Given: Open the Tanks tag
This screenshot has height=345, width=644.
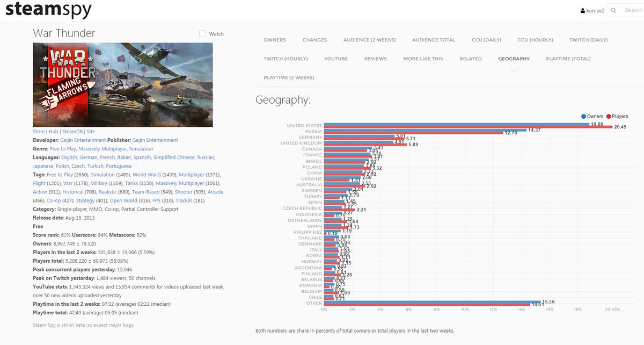Looking at the screenshot, I should tap(131, 183).
